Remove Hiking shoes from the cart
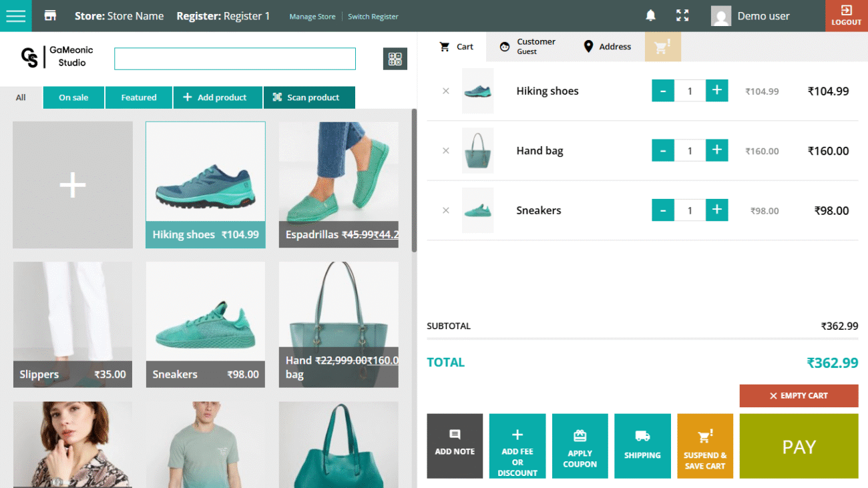This screenshot has height=488, width=868. [x=446, y=91]
